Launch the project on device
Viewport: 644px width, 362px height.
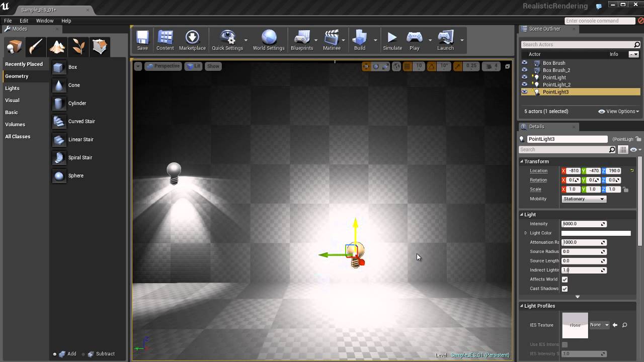pos(445,40)
